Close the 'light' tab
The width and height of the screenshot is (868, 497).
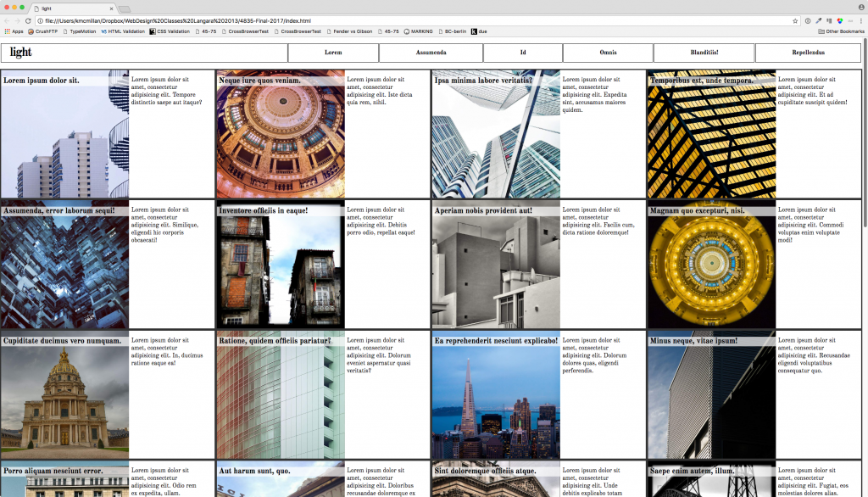click(x=111, y=8)
